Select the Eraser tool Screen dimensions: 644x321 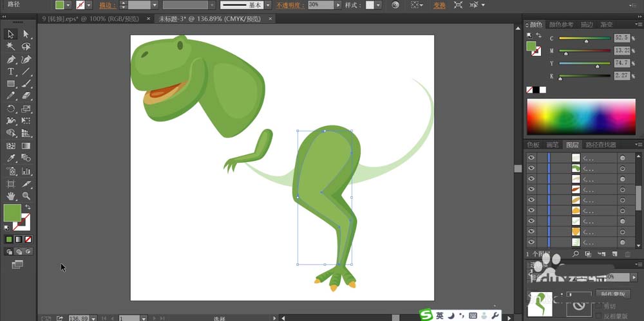26,96
